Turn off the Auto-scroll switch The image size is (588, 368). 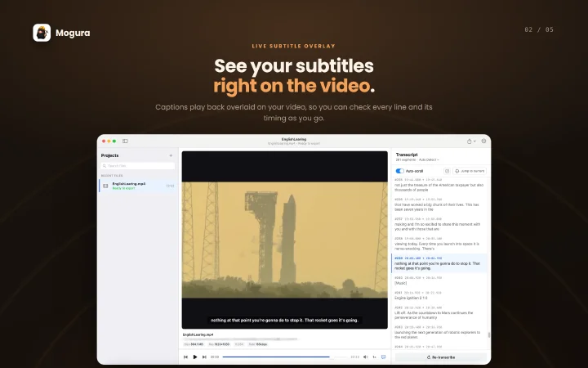(x=399, y=171)
